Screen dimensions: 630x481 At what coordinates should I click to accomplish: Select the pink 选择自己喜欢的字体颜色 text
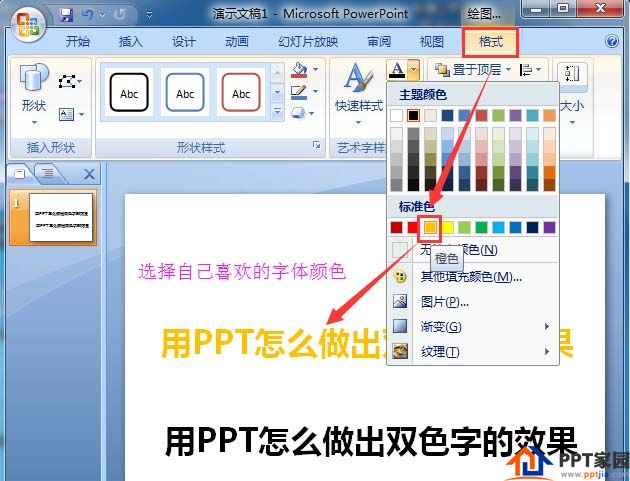(242, 272)
